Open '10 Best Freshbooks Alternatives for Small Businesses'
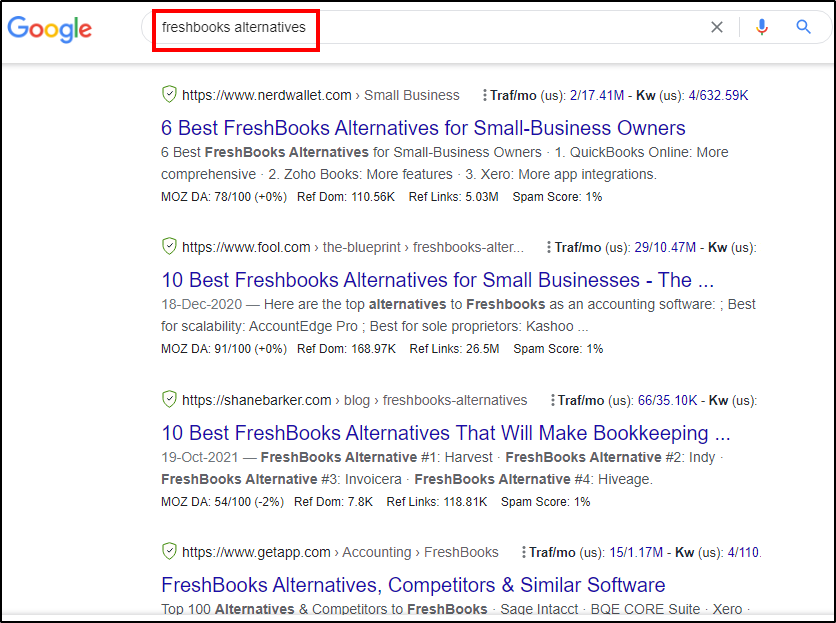836x623 pixels. [437, 280]
